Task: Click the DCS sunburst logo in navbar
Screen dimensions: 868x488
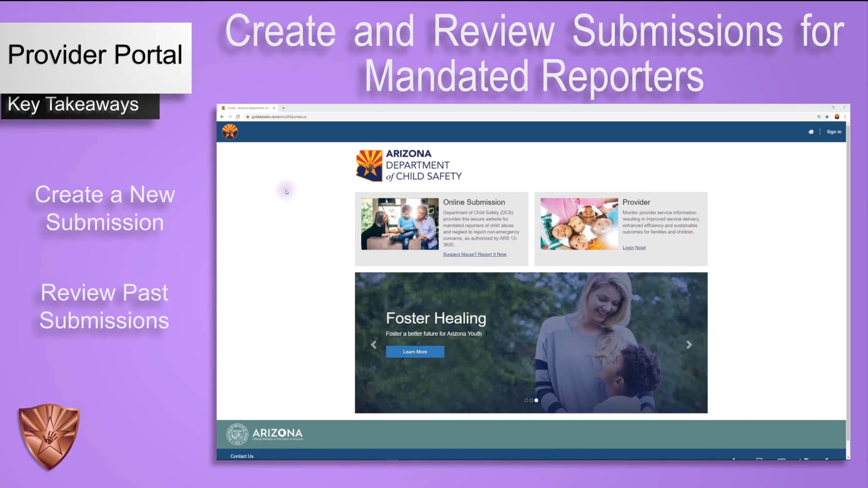Action: point(230,132)
